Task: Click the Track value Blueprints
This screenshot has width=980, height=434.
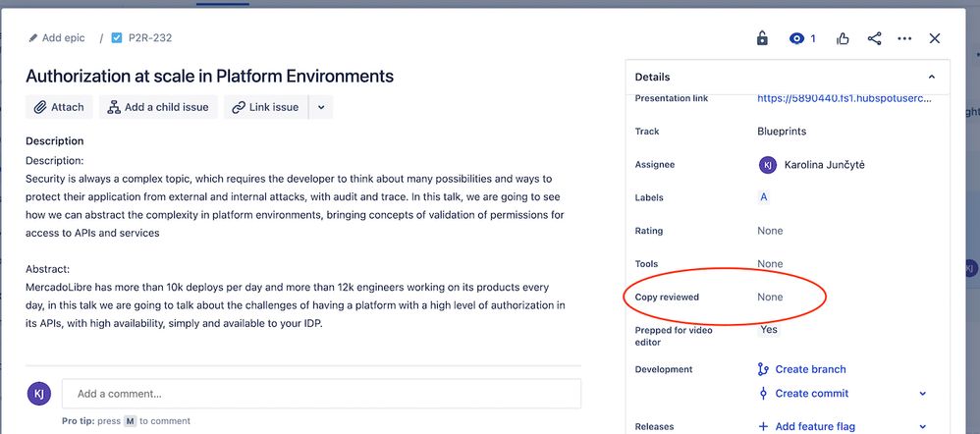Action: point(782,132)
